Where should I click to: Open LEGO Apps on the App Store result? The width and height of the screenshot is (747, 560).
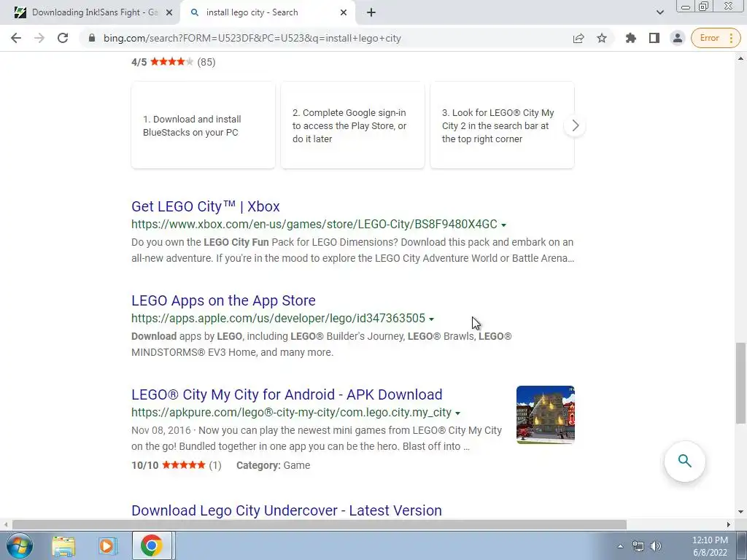[x=223, y=300]
